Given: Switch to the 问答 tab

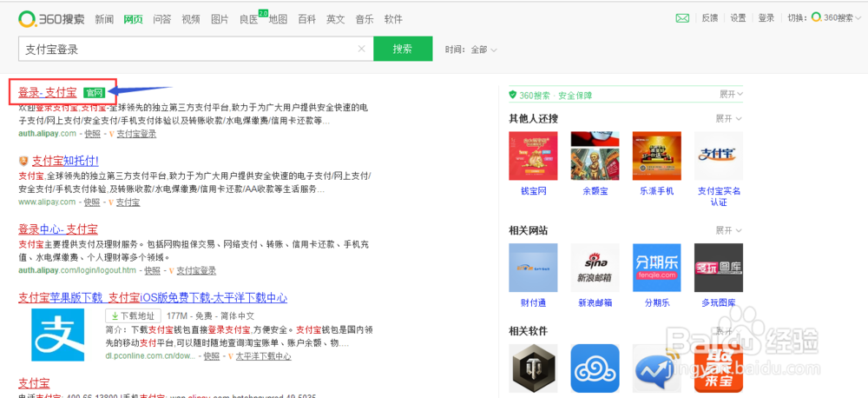Looking at the screenshot, I should (x=162, y=19).
